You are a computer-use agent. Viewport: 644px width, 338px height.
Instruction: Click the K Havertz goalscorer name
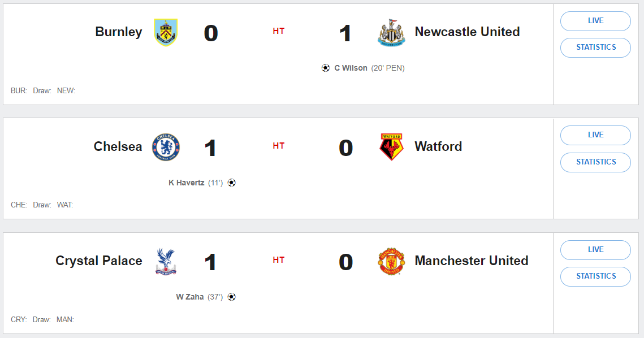[187, 183]
